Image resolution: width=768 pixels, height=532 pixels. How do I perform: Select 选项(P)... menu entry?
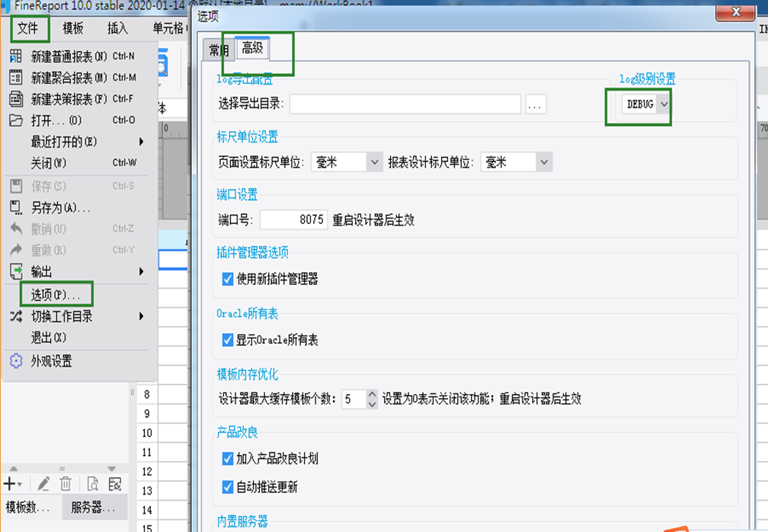pos(79,294)
